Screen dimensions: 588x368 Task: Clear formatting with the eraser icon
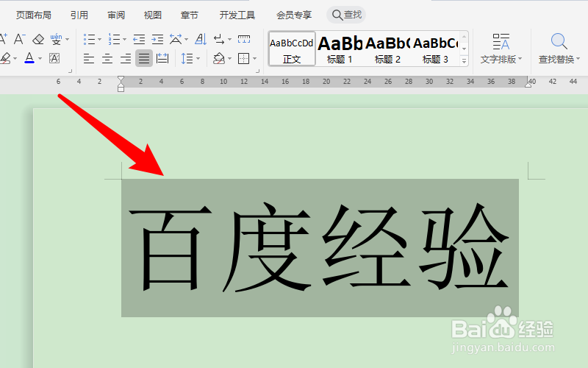pyautogui.click(x=38, y=39)
